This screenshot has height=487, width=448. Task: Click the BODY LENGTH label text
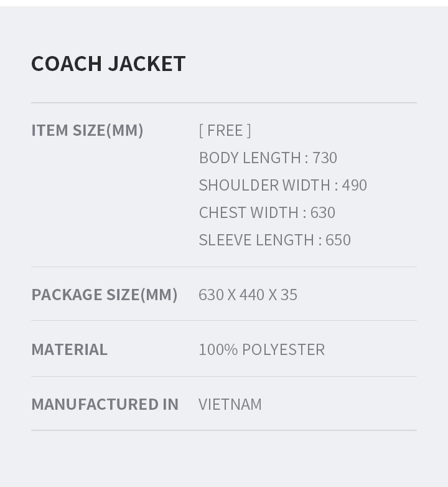tap(250, 158)
